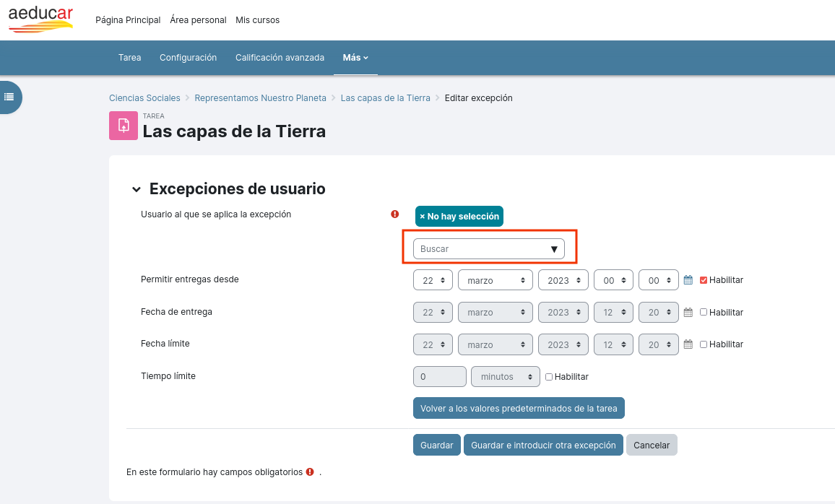Collapse the Excepciones de usuario section
The height and width of the screenshot is (504, 835).
[137, 189]
